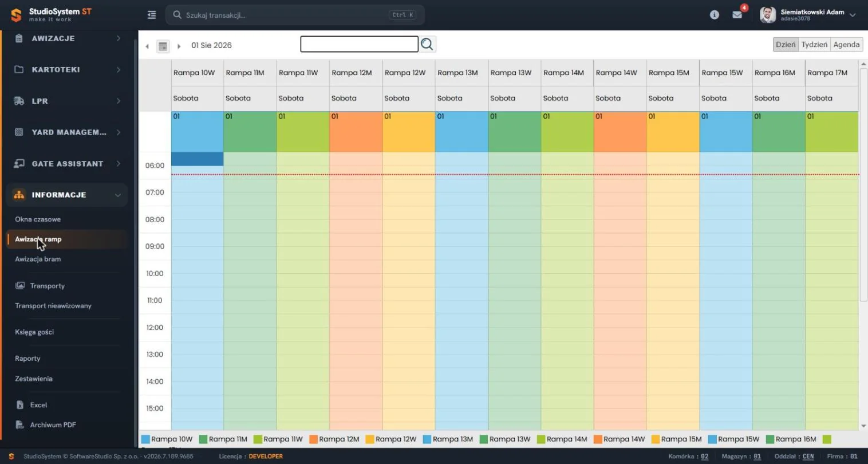Click the Rampa 13M all-day 01 cell

[461, 132]
